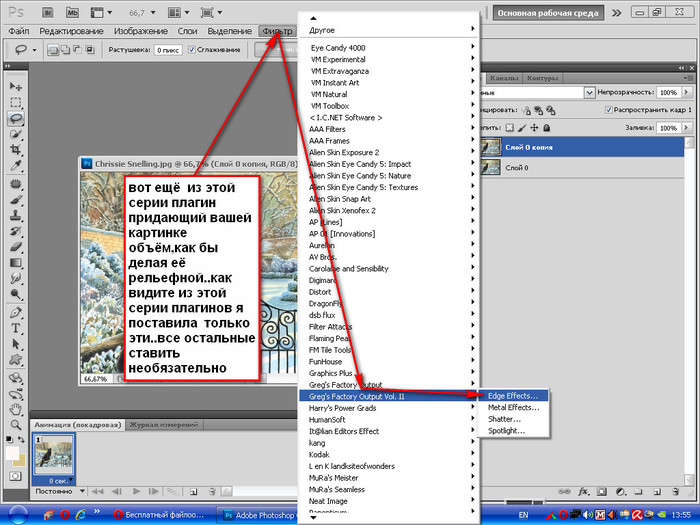
Task: Open Mini Bridge from the top bar
Action: [72, 12]
